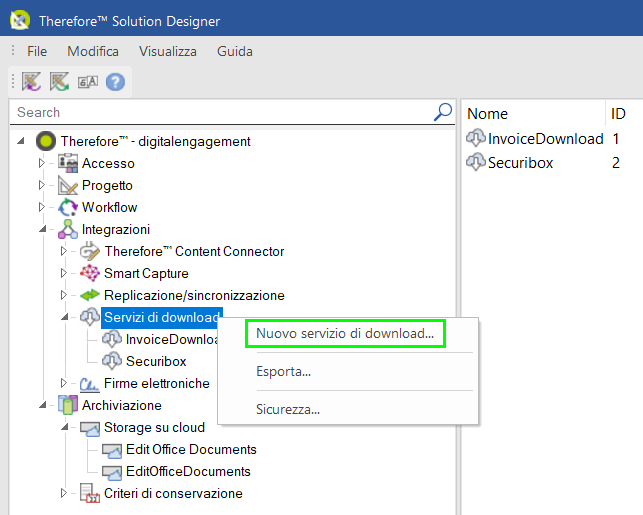
Task: Click the Workflow node icon
Action: pyautogui.click(x=68, y=207)
